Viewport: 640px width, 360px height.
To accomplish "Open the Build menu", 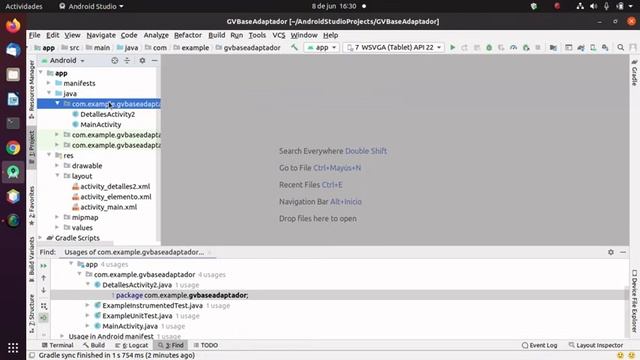I will click(216, 35).
